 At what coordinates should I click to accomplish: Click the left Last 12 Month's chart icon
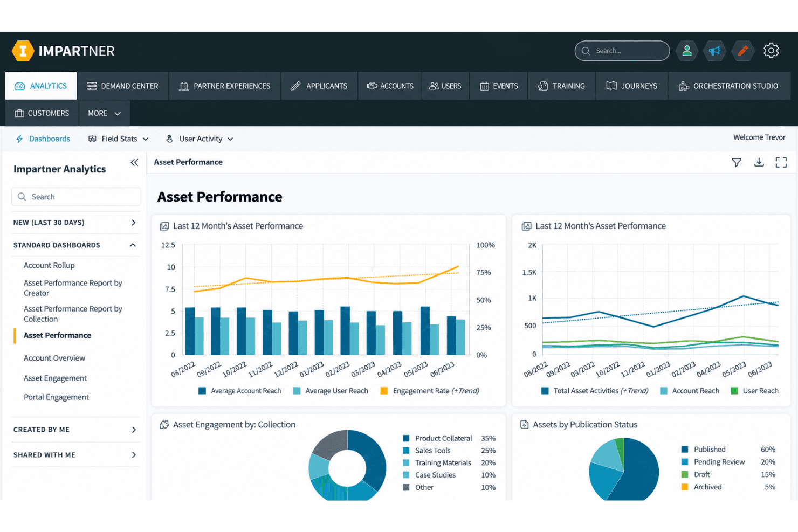tap(164, 226)
